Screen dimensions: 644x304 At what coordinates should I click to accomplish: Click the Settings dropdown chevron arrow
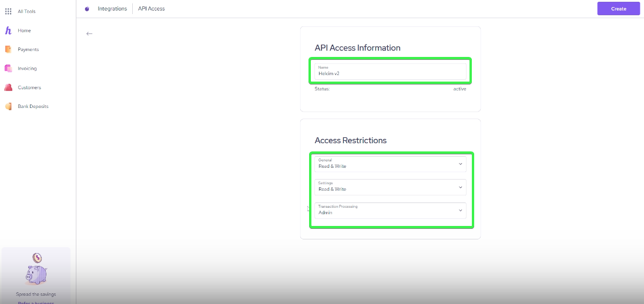(460, 187)
